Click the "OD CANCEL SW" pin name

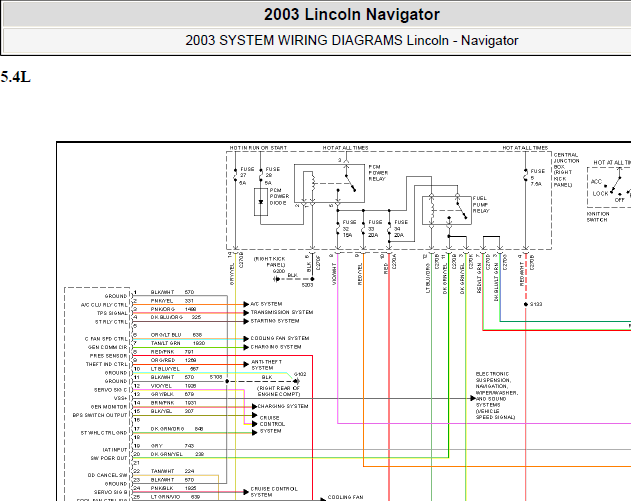click(x=107, y=475)
